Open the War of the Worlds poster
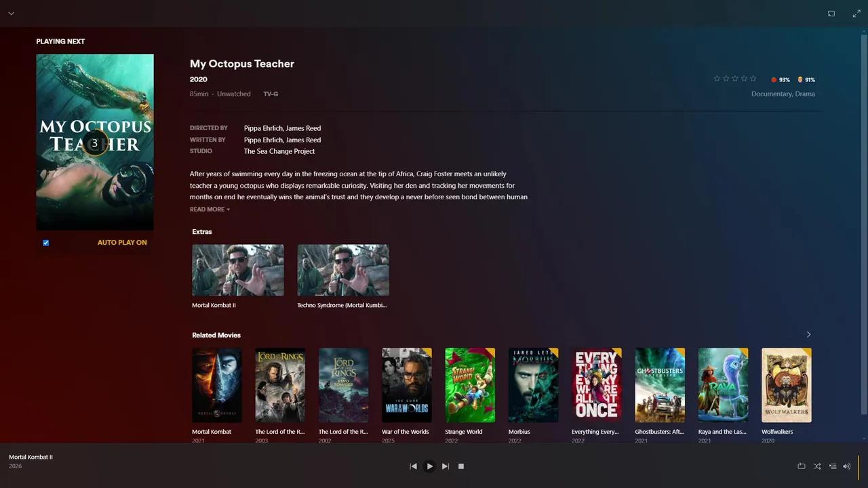 pyautogui.click(x=407, y=385)
